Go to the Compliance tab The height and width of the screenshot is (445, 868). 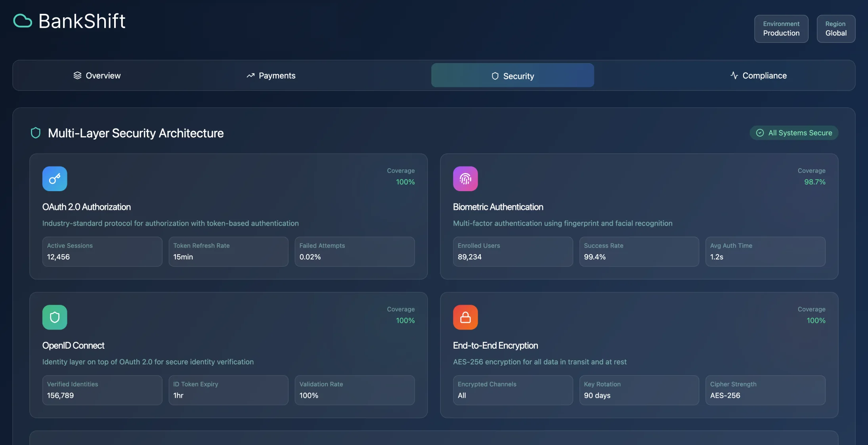pos(758,75)
